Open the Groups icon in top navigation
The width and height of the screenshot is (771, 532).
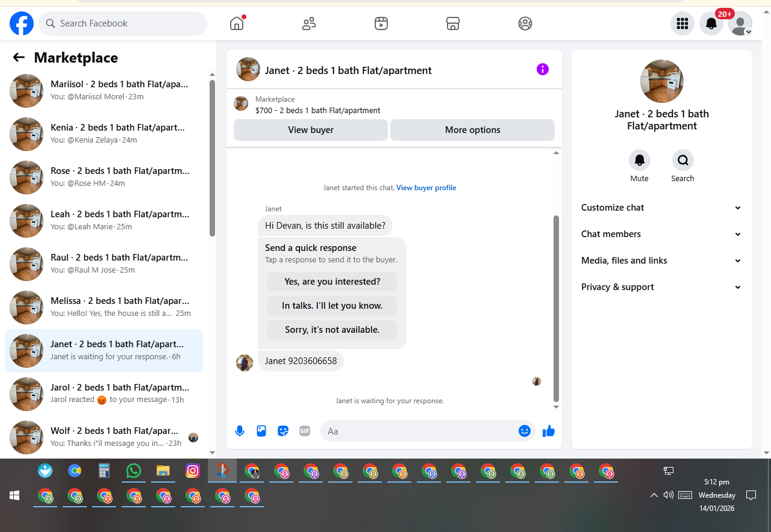click(x=525, y=23)
